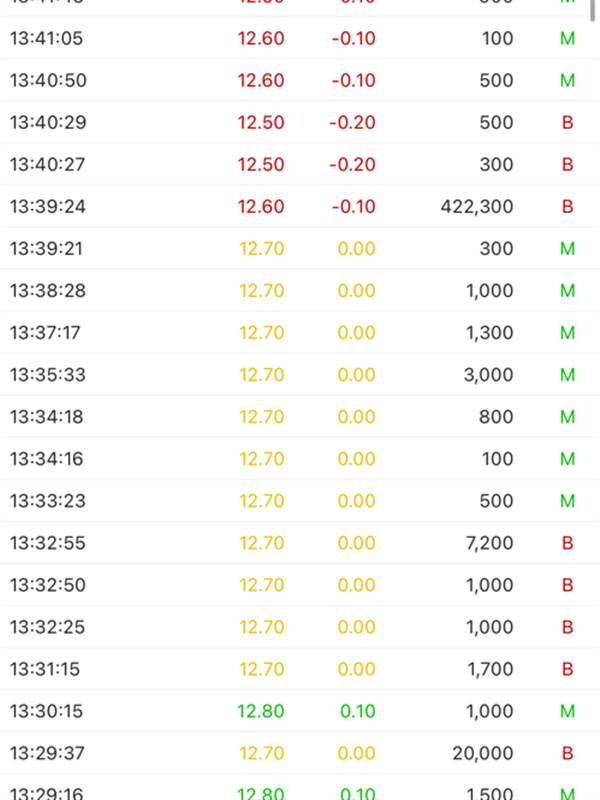Open the 422,300 volume trade at 13:39:24

(x=300, y=207)
